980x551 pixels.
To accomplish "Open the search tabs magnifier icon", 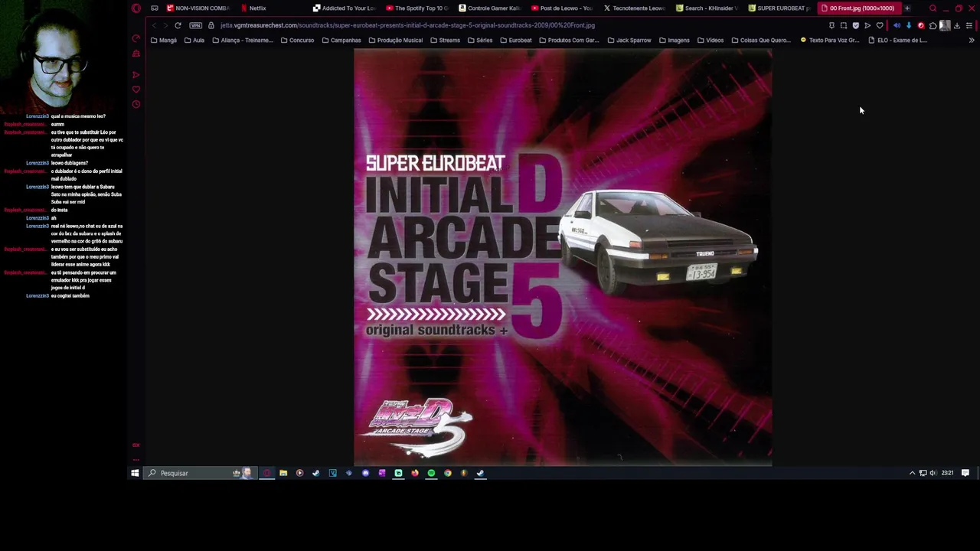I will click(x=933, y=8).
